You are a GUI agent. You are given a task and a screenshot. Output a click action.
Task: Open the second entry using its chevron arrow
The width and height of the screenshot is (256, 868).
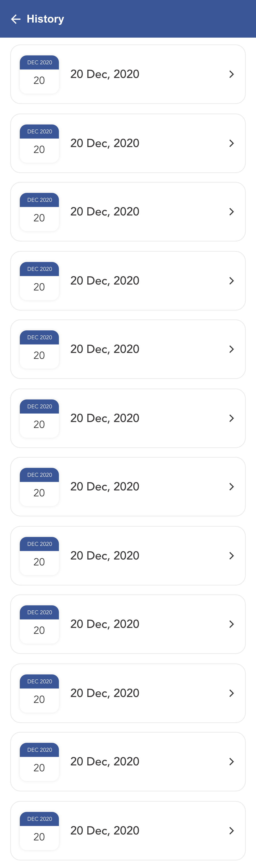231,143
